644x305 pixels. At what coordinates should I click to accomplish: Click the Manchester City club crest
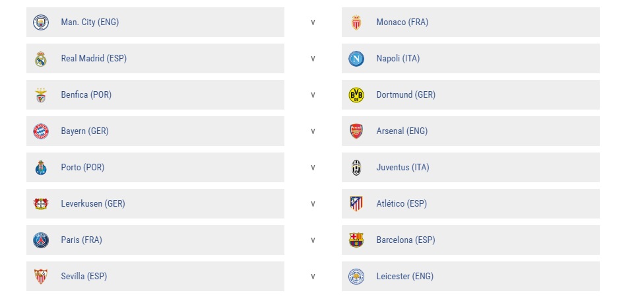click(x=41, y=22)
